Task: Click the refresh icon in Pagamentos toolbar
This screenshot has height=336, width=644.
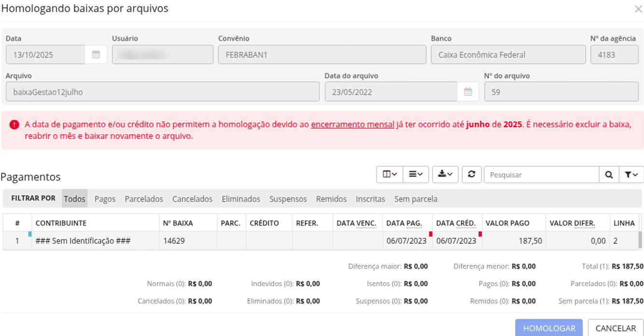Action: pos(472,175)
